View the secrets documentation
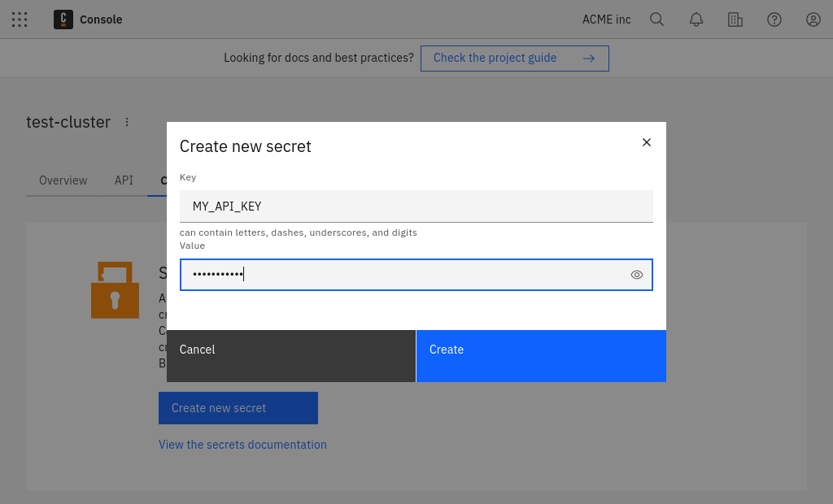Image resolution: width=833 pixels, height=504 pixels. pyautogui.click(x=242, y=445)
